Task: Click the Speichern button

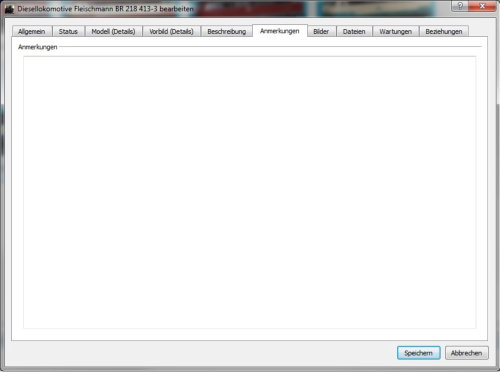Action: tap(419, 353)
